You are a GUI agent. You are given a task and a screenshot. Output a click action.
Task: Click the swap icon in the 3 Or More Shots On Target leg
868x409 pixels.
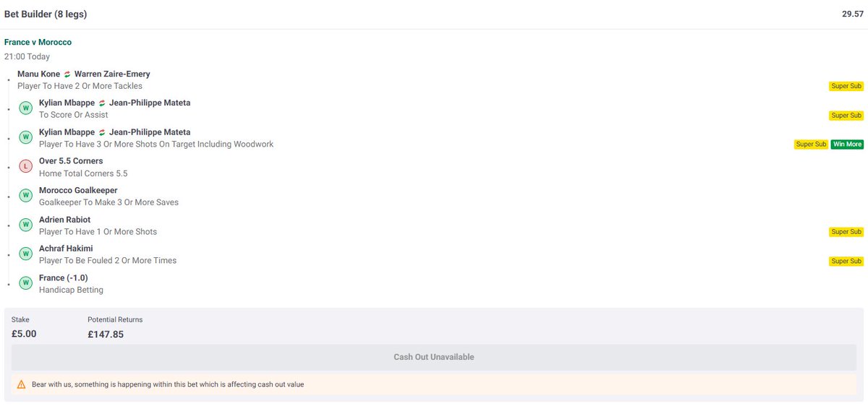pyautogui.click(x=102, y=132)
